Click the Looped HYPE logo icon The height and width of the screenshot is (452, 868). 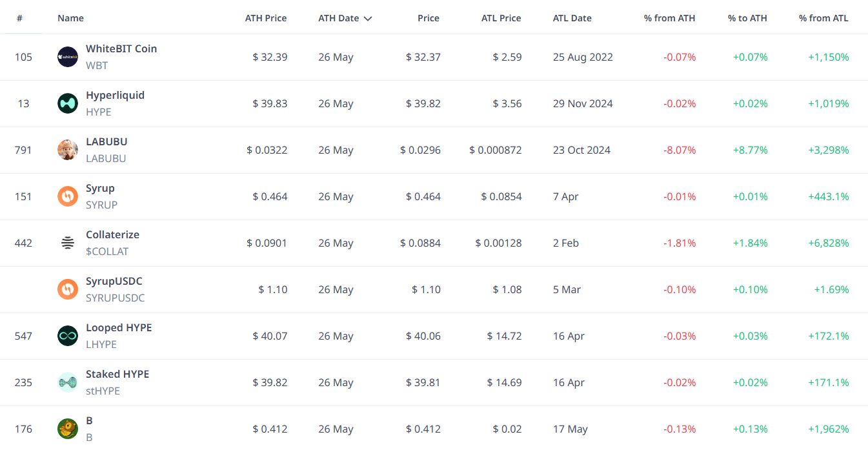(68, 336)
